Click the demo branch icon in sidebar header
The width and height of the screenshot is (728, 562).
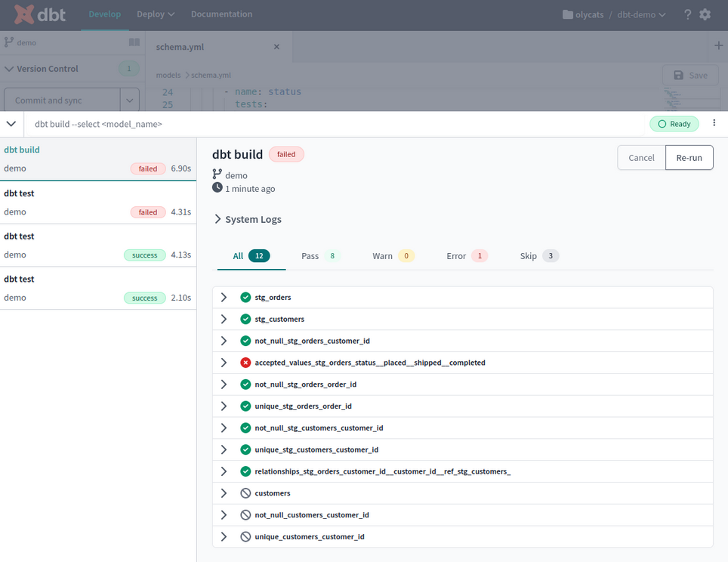[x=9, y=42]
